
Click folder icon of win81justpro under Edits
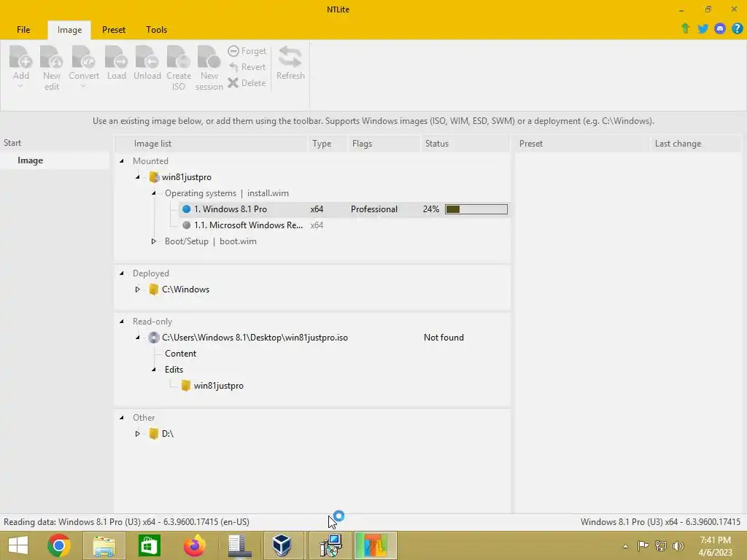[186, 386]
